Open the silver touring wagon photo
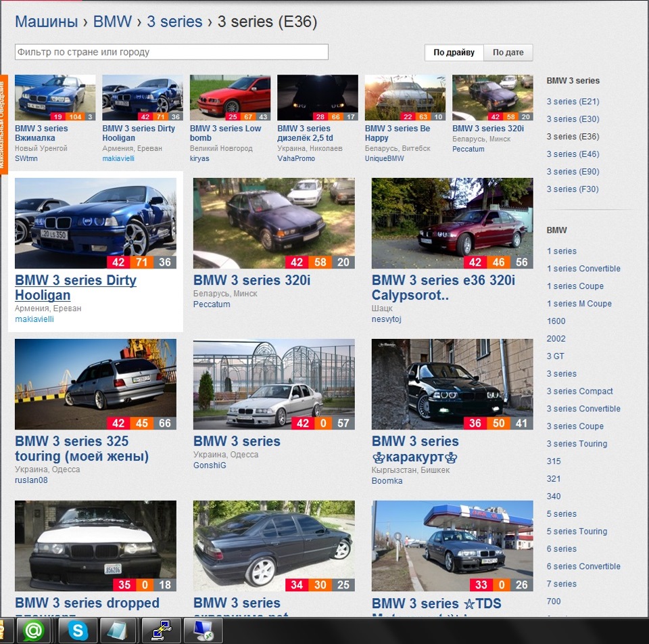Screen dimensions: 649x644 click(95, 384)
